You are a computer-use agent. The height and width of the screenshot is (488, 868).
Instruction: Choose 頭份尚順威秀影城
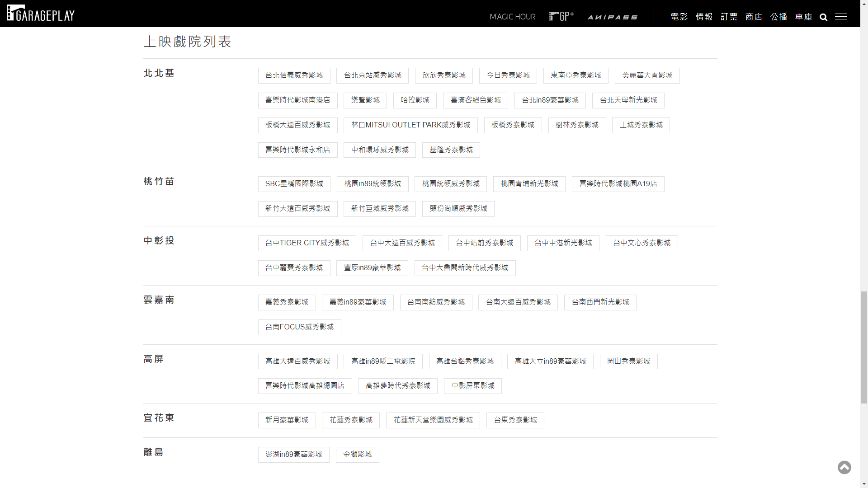[458, 209]
